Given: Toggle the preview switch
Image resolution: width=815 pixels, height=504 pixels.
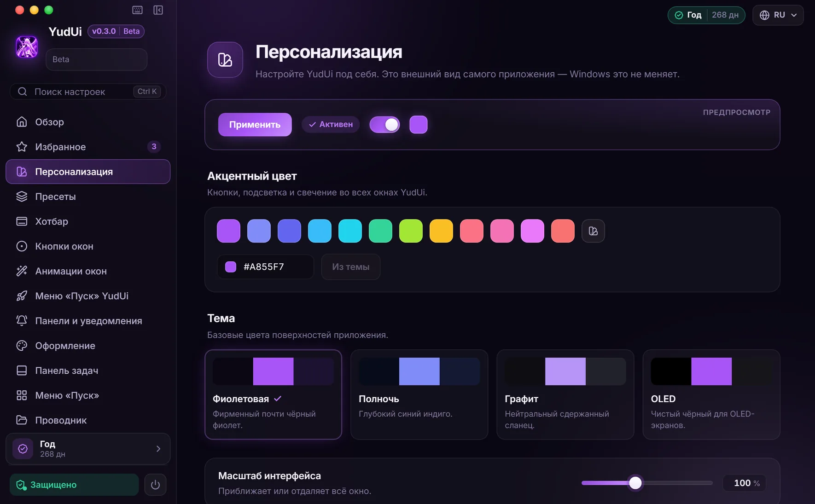Looking at the screenshot, I should (x=384, y=125).
